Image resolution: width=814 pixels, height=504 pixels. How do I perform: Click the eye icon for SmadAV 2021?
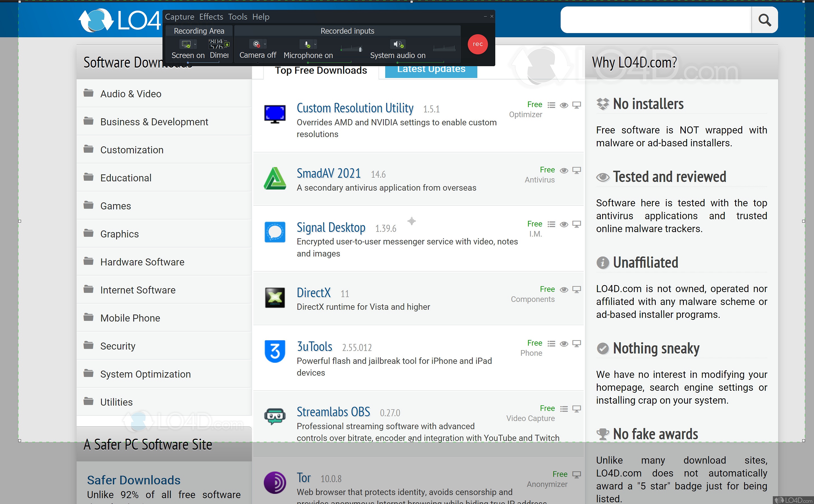click(x=564, y=171)
